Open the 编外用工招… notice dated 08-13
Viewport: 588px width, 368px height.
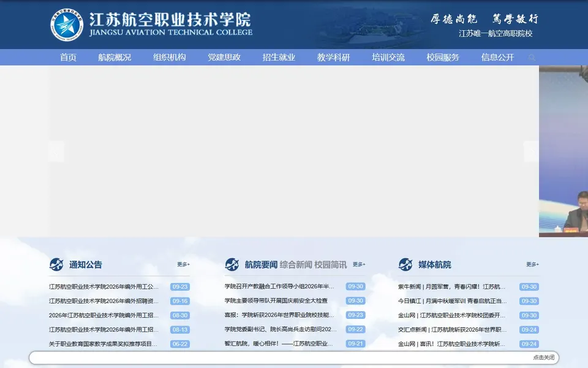click(104, 329)
